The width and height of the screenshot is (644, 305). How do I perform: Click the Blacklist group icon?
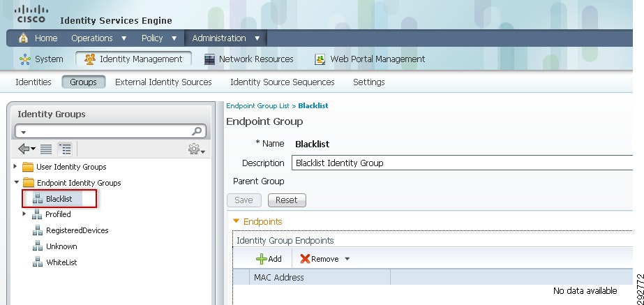point(38,199)
